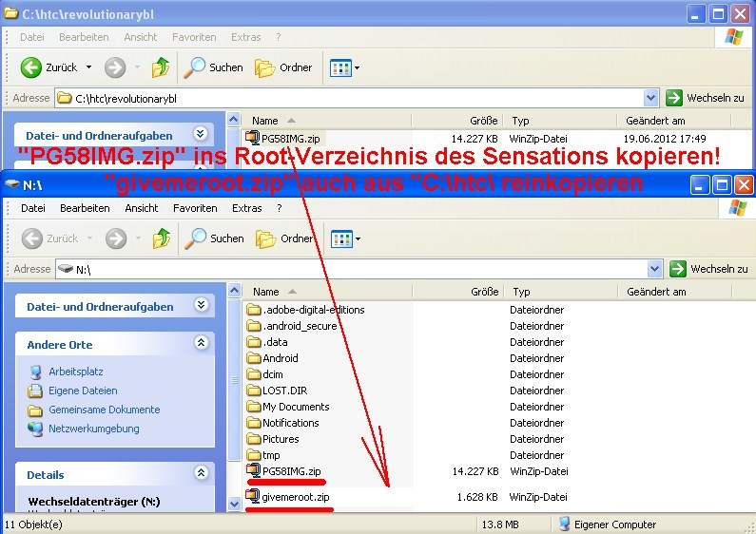
Task: Expand the N:\ address bar dropdown
Action: (x=651, y=269)
